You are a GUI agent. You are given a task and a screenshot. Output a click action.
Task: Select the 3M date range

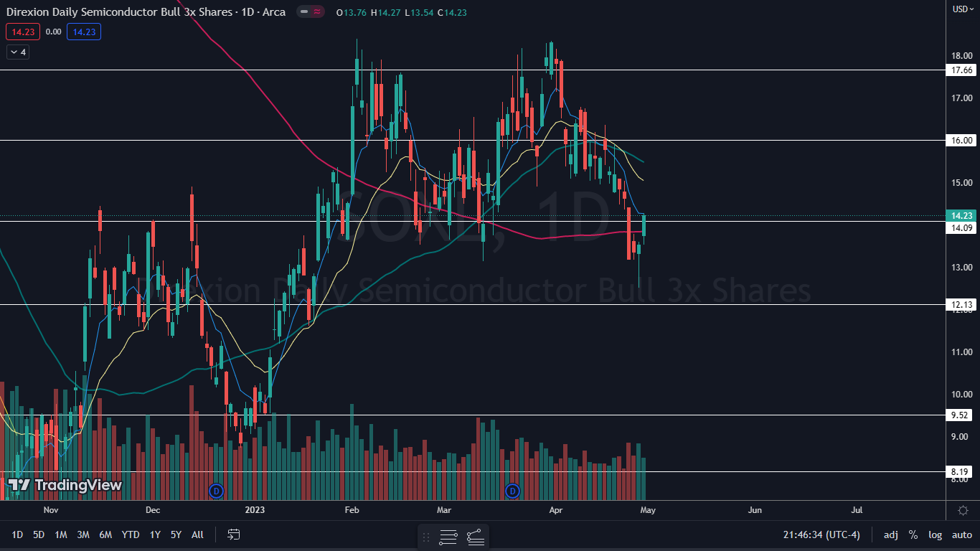tap(83, 534)
